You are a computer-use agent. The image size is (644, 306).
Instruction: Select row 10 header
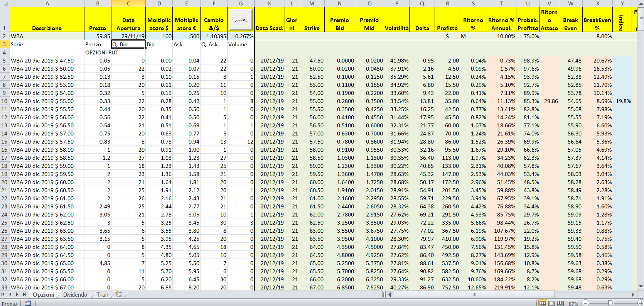(5, 101)
